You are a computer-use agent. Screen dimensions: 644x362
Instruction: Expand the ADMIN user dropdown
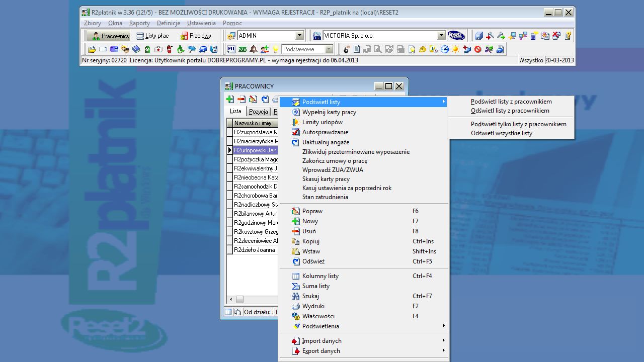300,36
